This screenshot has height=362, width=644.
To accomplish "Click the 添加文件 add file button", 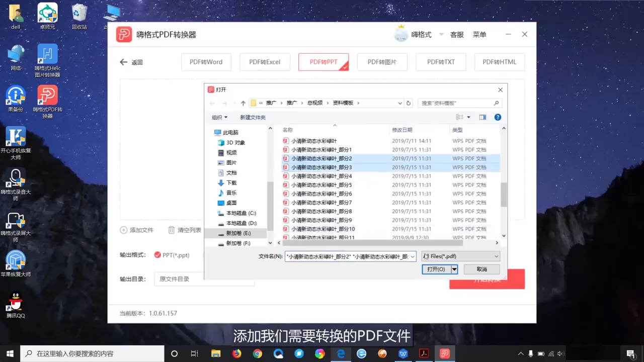I will click(x=137, y=230).
